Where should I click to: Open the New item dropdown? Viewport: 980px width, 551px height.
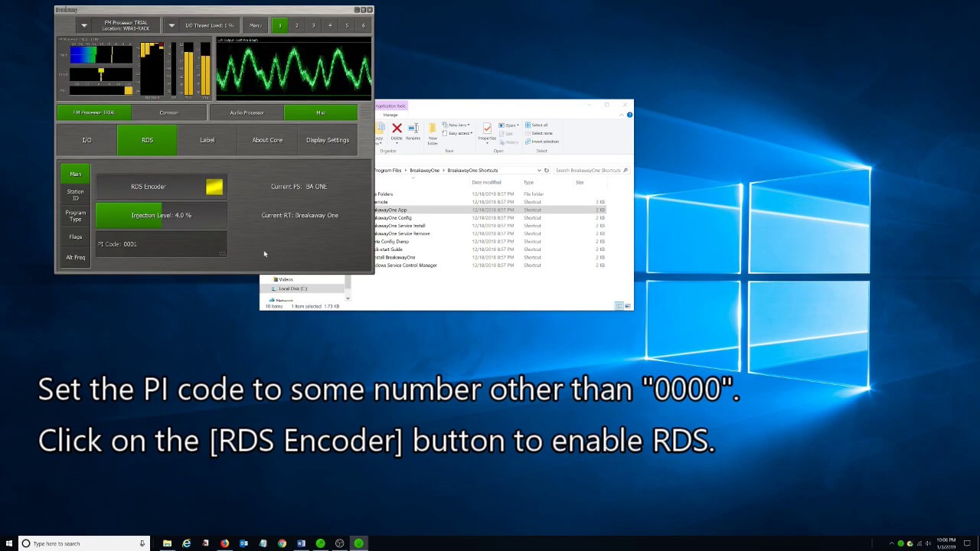456,125
